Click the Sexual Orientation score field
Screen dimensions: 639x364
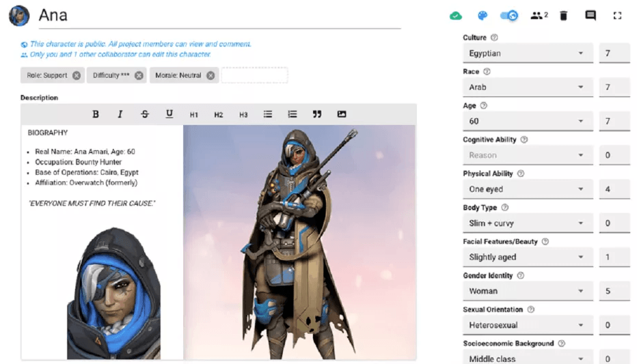tap(614, 325)
